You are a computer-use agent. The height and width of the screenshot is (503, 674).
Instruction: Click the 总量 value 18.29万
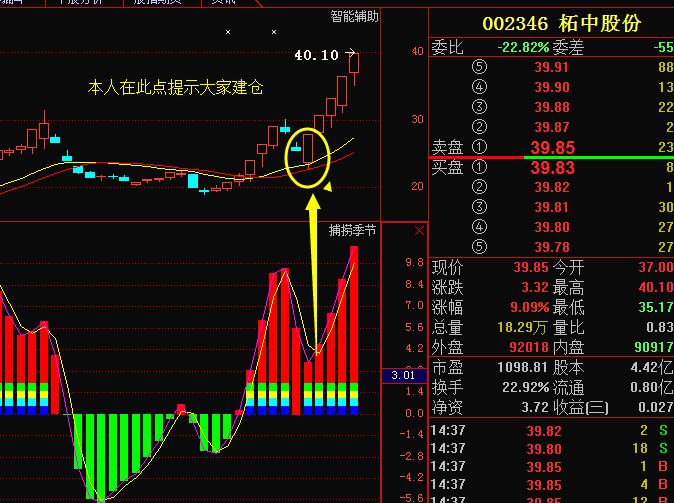(x=522, y=328)
